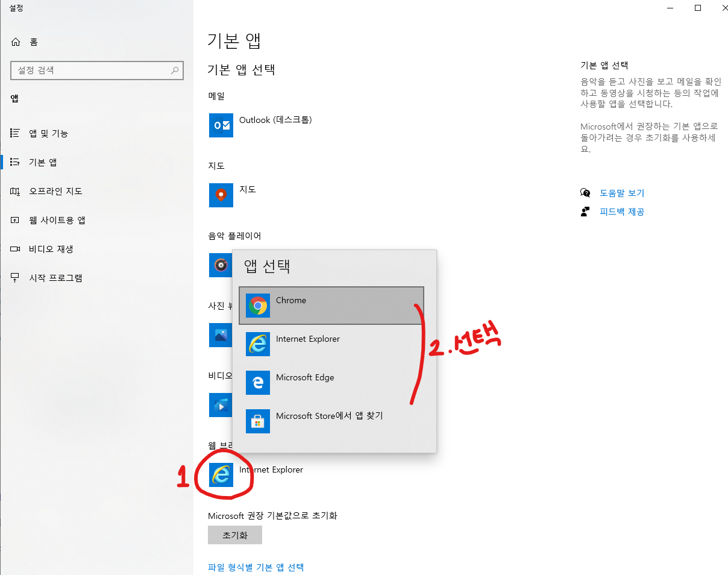
Task: Click the 도움말 보기 chat icon
Action: (585, 193)
